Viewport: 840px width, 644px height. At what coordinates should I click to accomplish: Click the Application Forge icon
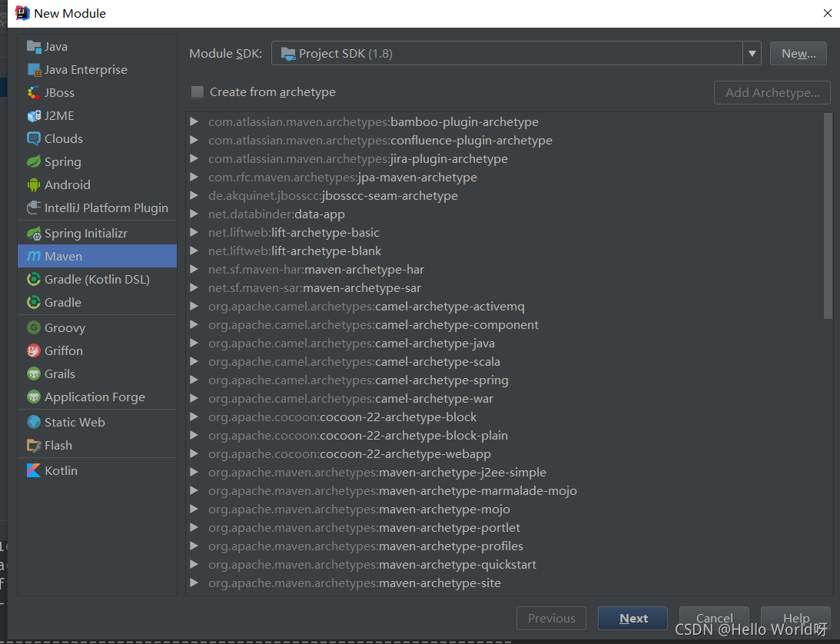(x=34, y=397)
